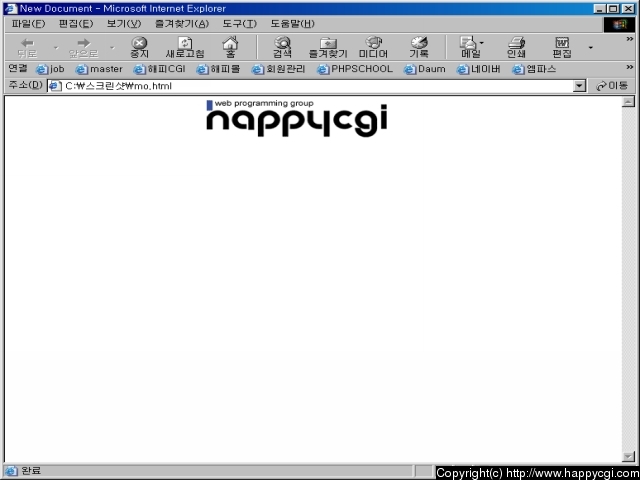Click the 연결 links bar label

18,68
